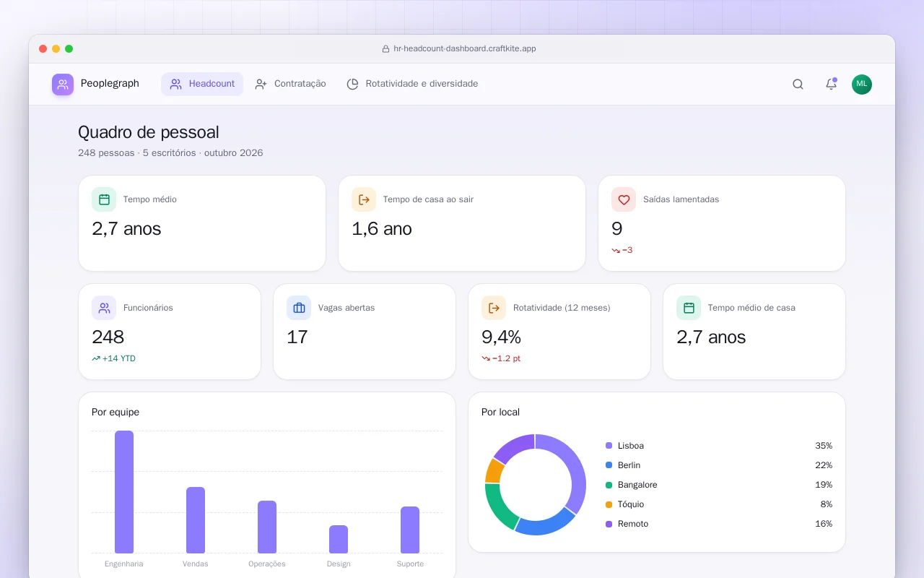Viewport: 924px width, 578px height.
Task: Click the blue Berlin donut segment
Action: [x=545, y=526]
